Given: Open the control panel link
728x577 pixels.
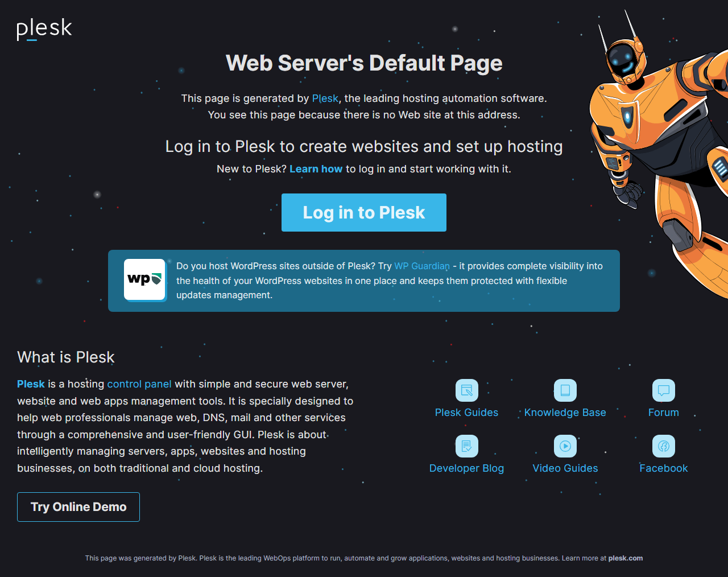Looking at the screenshot, I should click(x=139, y=384).
